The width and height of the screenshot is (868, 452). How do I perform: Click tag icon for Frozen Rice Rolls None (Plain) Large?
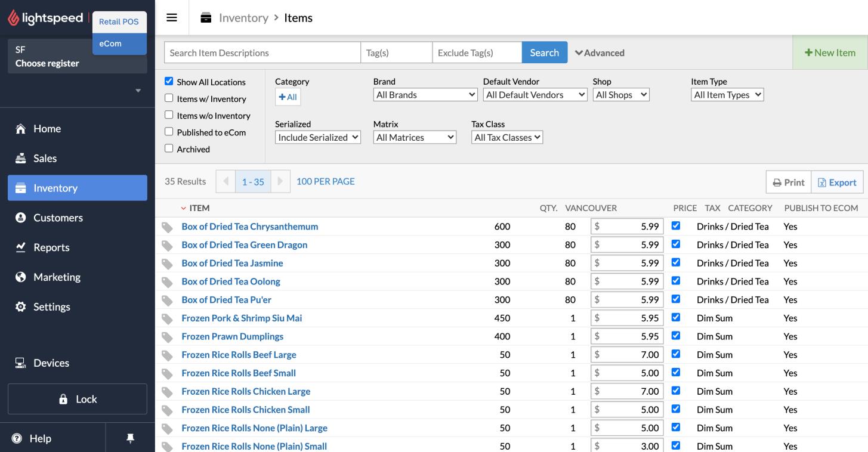pos(168,429)
